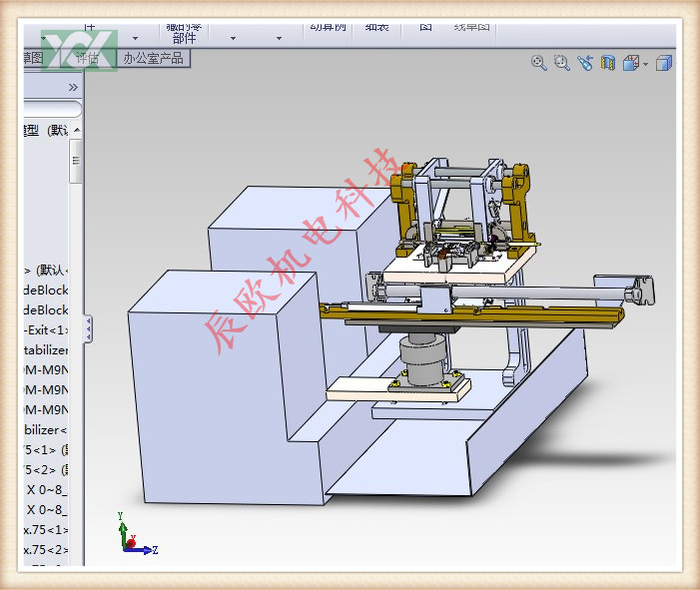Open the View Orientation cube icon

point(631,63)
